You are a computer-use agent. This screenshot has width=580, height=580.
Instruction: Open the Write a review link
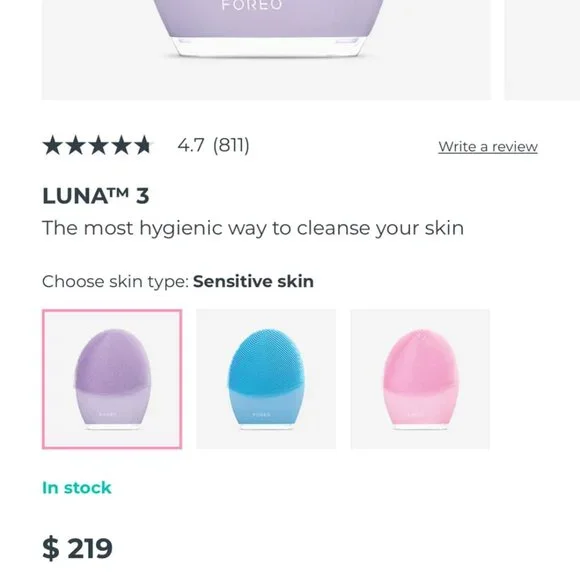tap(488, 146)
